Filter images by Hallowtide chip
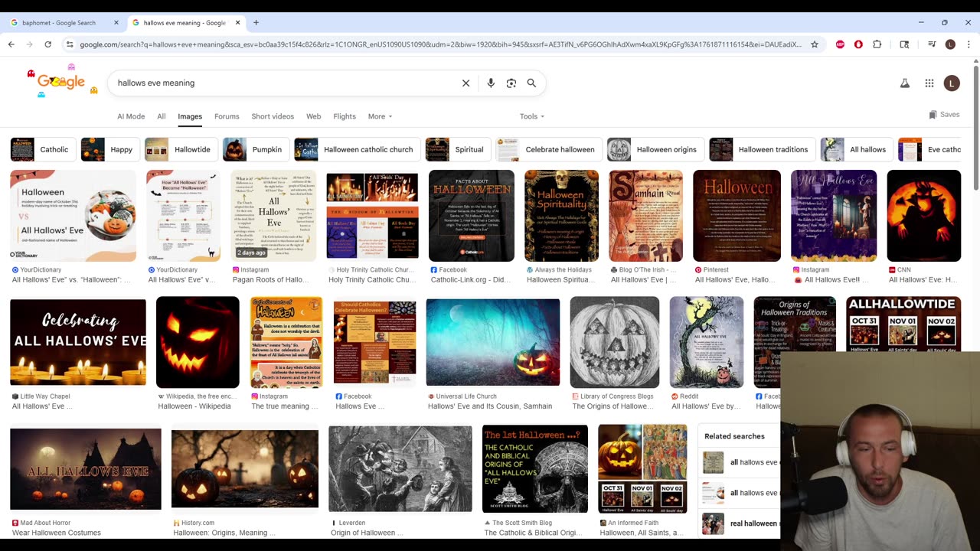This screenshot has width=980, height=551. pyautogui.click(x=181, y=149)
